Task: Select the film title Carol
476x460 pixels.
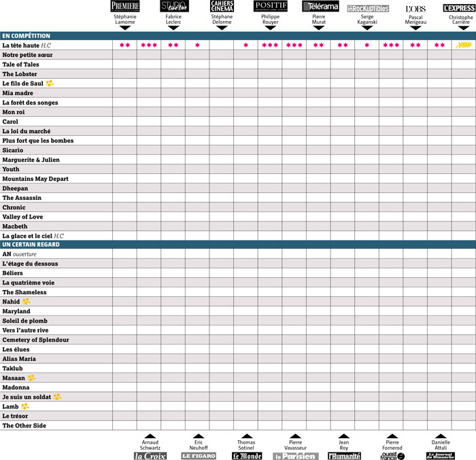Action: (10, 122)
